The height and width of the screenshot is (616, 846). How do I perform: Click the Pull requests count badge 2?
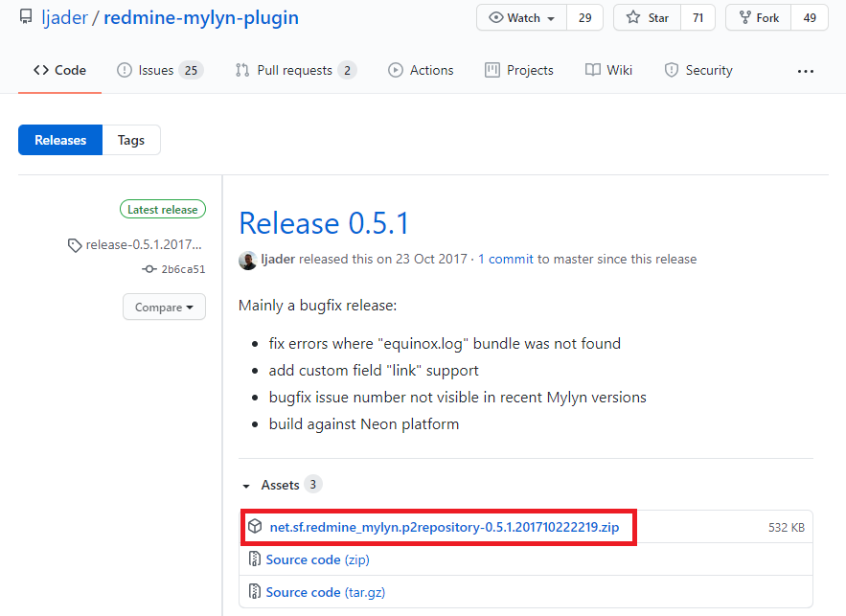pyautogui.click(x=348, y=70)
